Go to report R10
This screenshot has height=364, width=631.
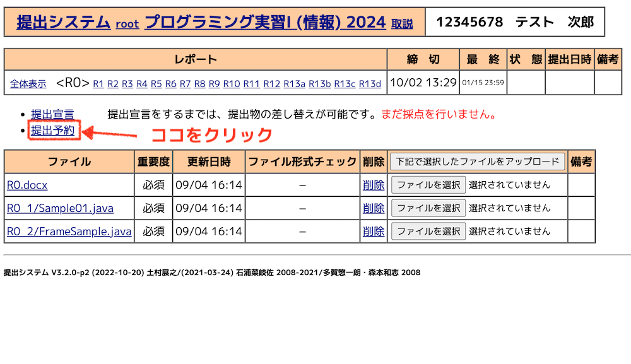232,84
